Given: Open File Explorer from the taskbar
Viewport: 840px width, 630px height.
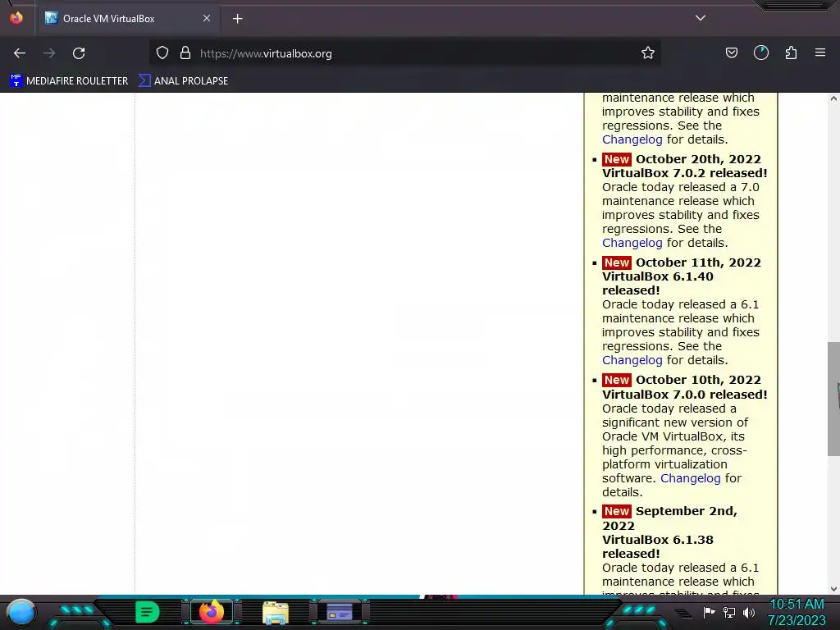Looking at the screenshot, I should tap(276, 613).
